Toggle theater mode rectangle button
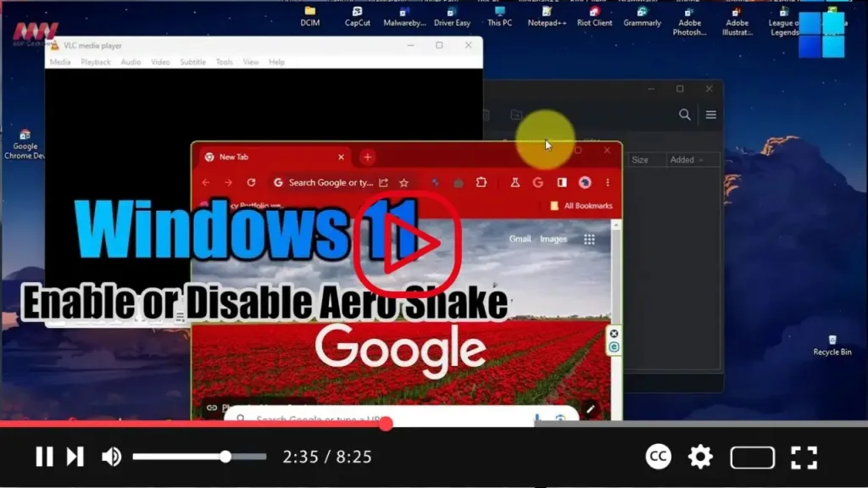The image size is (868, 488). point(752,457)
